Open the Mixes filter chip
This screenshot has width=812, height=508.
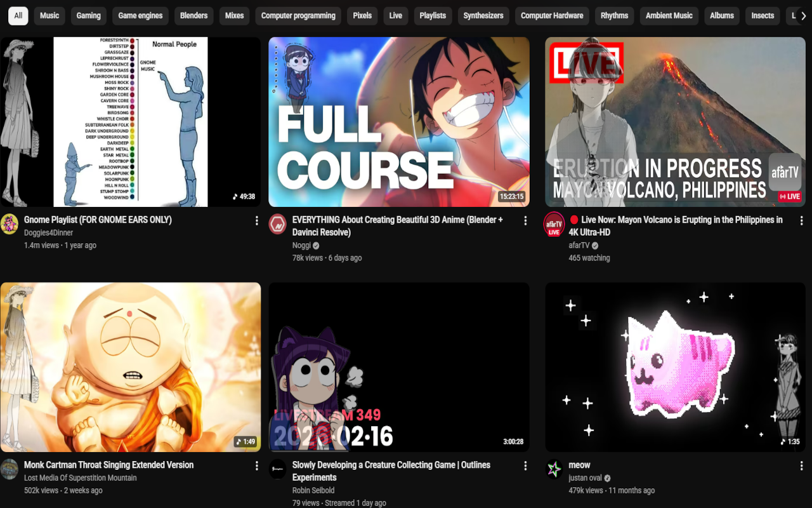click(234, 16)
